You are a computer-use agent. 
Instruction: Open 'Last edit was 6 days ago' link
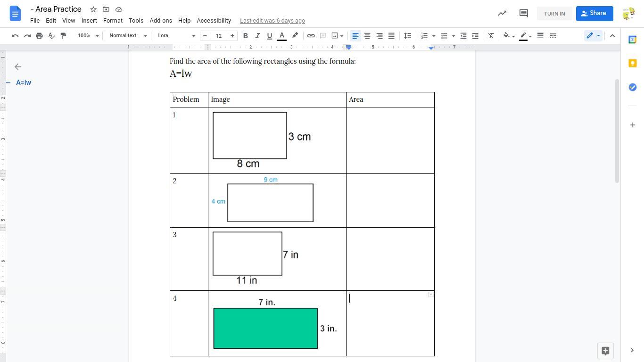point(272,21)
